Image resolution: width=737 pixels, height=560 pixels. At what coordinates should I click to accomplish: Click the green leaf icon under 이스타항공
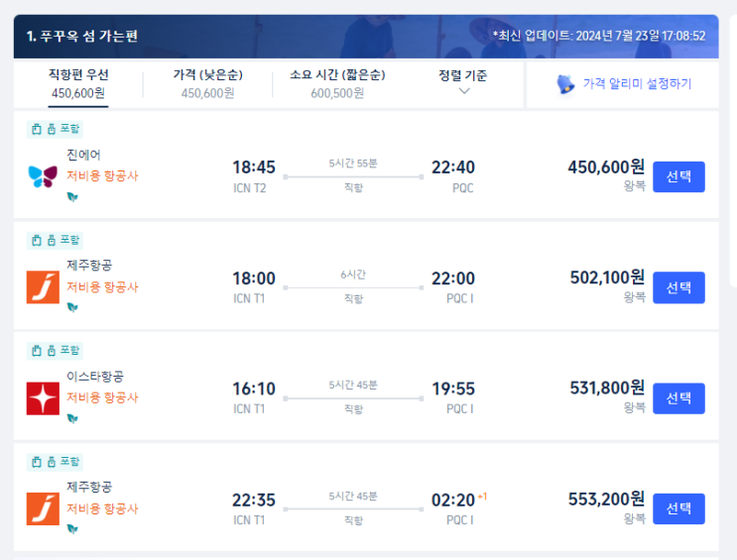pyautogui.click(x=71, y=418)
